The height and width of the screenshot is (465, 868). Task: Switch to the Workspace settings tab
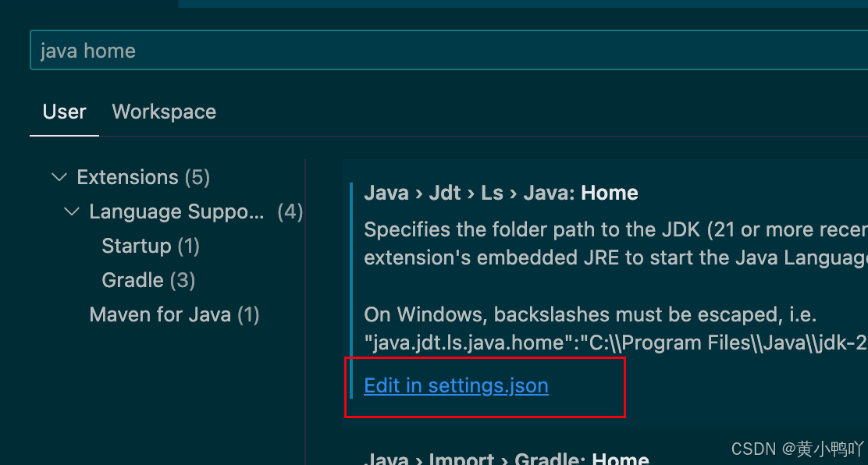[x=163, y=112]
